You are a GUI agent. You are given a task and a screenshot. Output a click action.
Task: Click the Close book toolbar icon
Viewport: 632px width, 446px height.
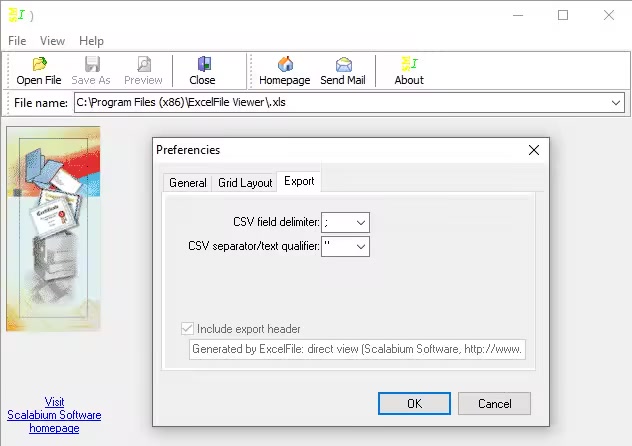pyautogui.click(x=202, y=65)
